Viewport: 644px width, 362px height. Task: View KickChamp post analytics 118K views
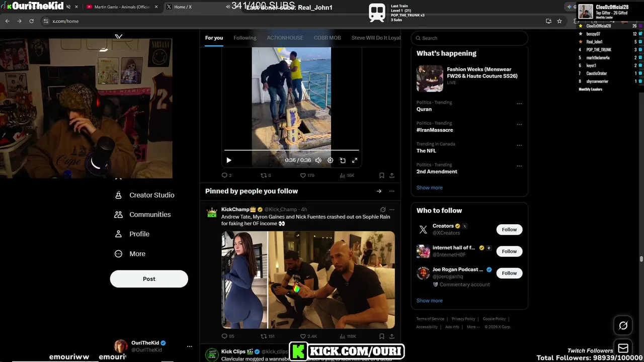(x=348, y=336)
